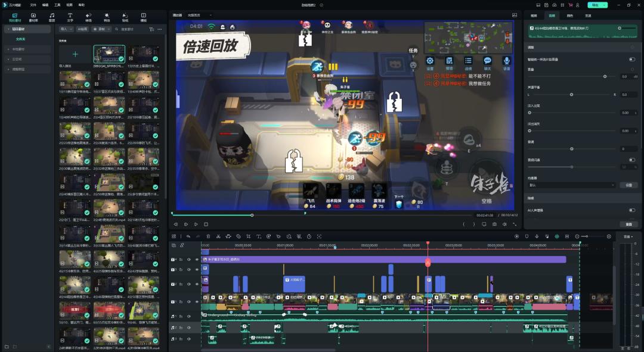
Task: Click the cloud upload icon in title bar
Action: pyautogui.click(x=554, y=5)
